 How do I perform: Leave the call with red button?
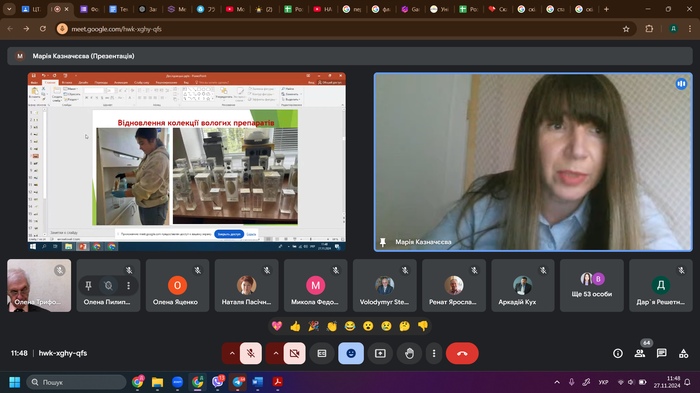coord(462,353)
